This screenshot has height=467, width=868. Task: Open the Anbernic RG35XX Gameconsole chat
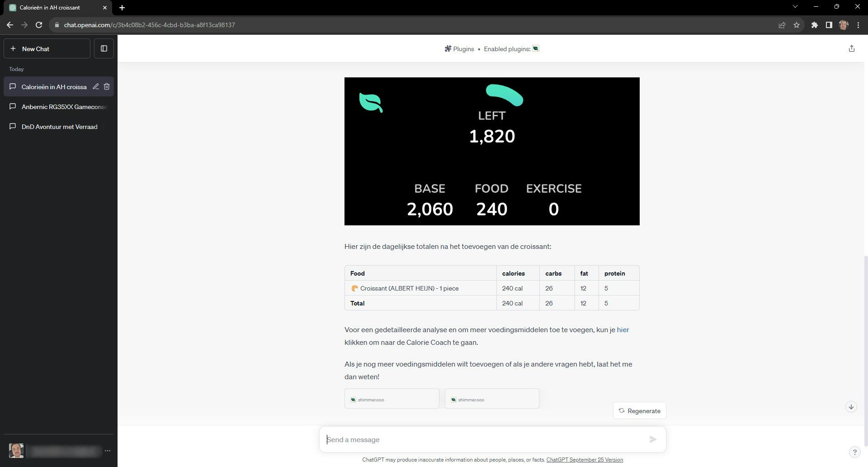tap(59, 107)
